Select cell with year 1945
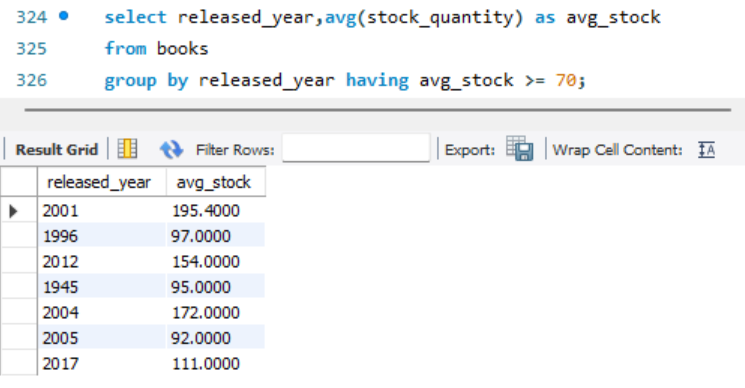This screenshot has width=745, height=388. point(102,287)
